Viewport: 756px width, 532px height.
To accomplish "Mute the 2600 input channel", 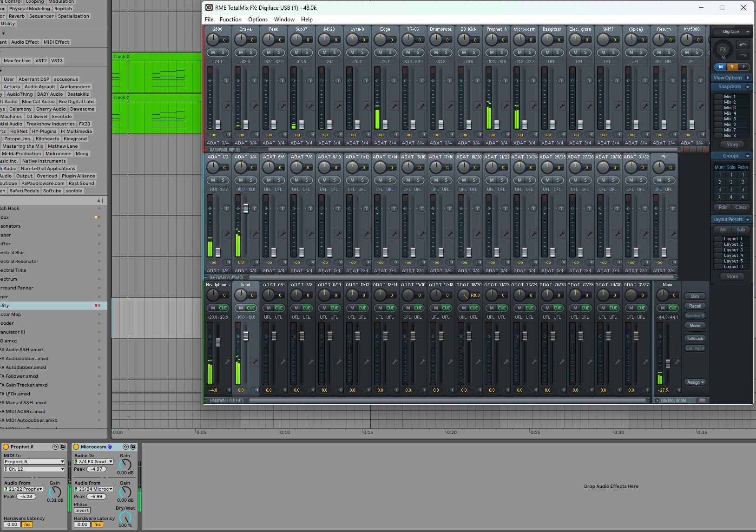I will click(x=213, y=52).
